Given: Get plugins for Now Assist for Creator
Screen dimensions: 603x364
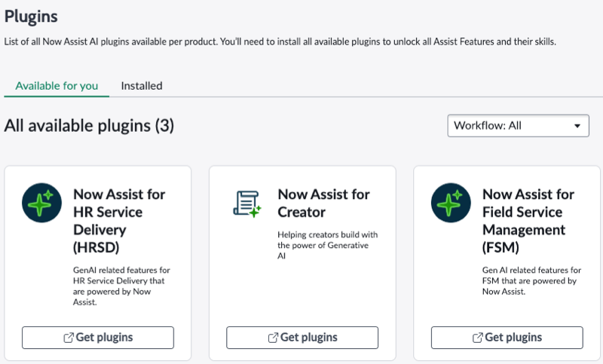Looking at the screenshot, I should (x=302, y=338).
